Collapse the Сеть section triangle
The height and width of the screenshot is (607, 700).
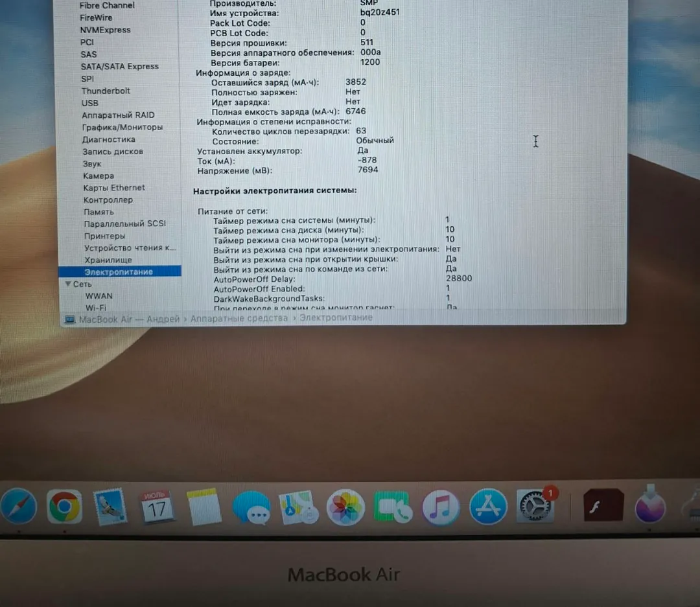point(68,284)
